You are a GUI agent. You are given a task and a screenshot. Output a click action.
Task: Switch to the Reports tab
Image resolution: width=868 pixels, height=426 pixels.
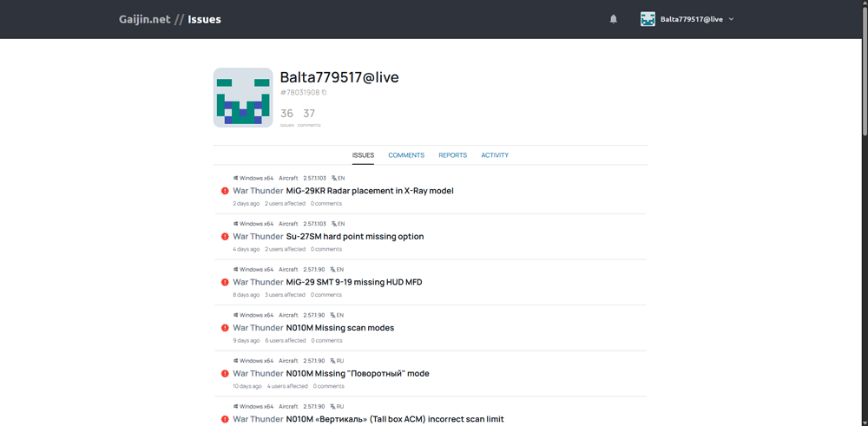coord(453,155)
